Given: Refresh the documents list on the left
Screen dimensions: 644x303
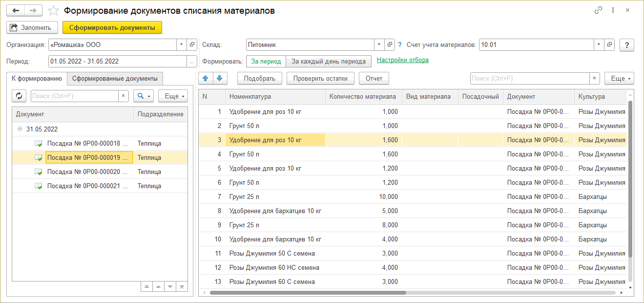Looking at the screenshot, I should (20, 96).
